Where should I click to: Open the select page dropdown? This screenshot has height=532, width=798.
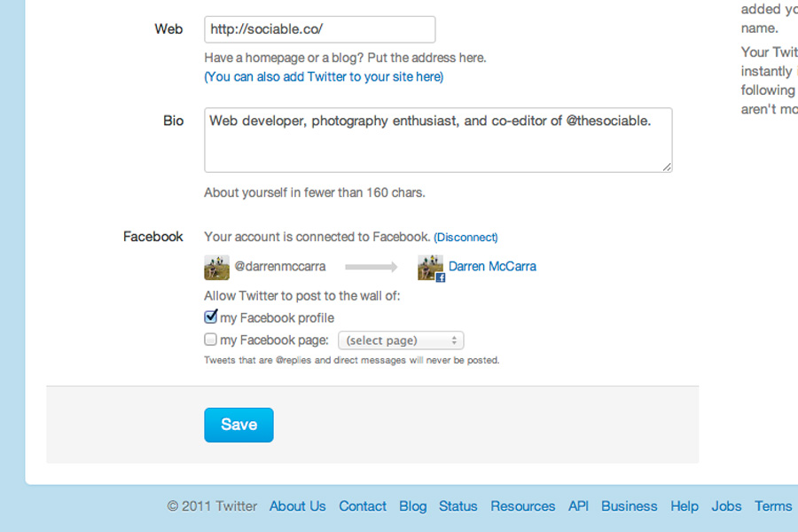tap(401, 340)
